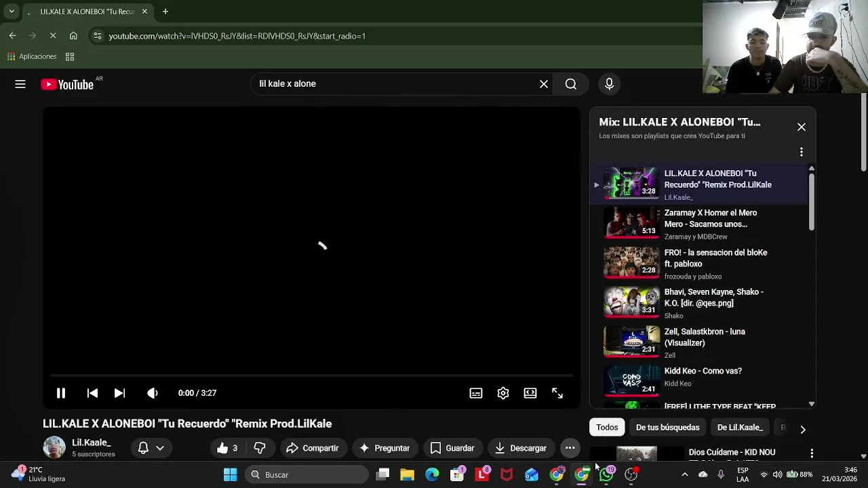Screen dimensions: 868x488
Task: Open WhatsApp from taskbar
Action: click(607, 474)
